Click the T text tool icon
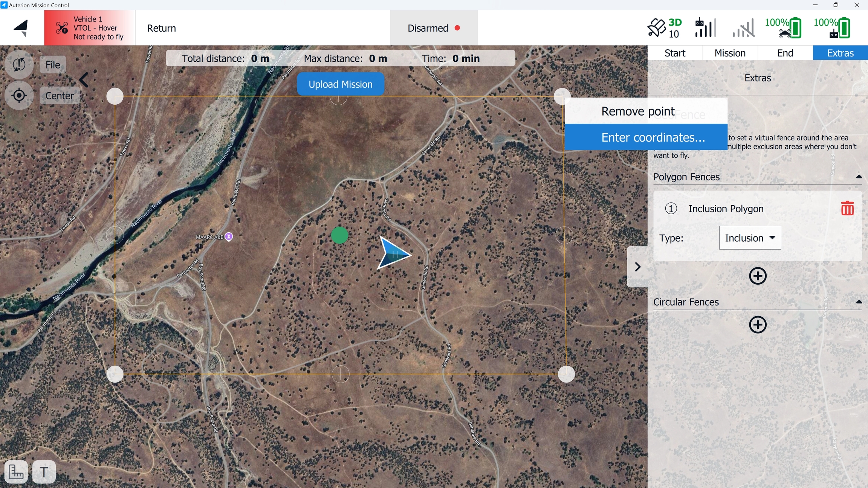The width and height of the screenshot is (868, 488). click(44, 471)
